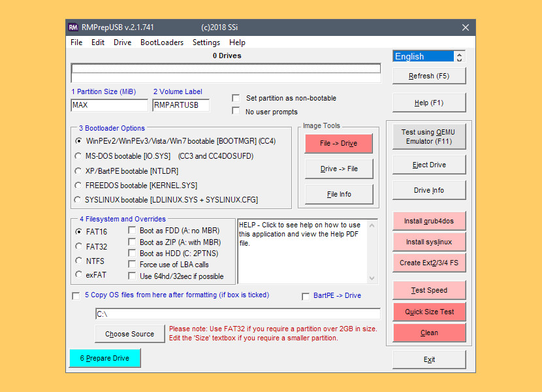Click the Install syslinux button

[x=429, y=242]
